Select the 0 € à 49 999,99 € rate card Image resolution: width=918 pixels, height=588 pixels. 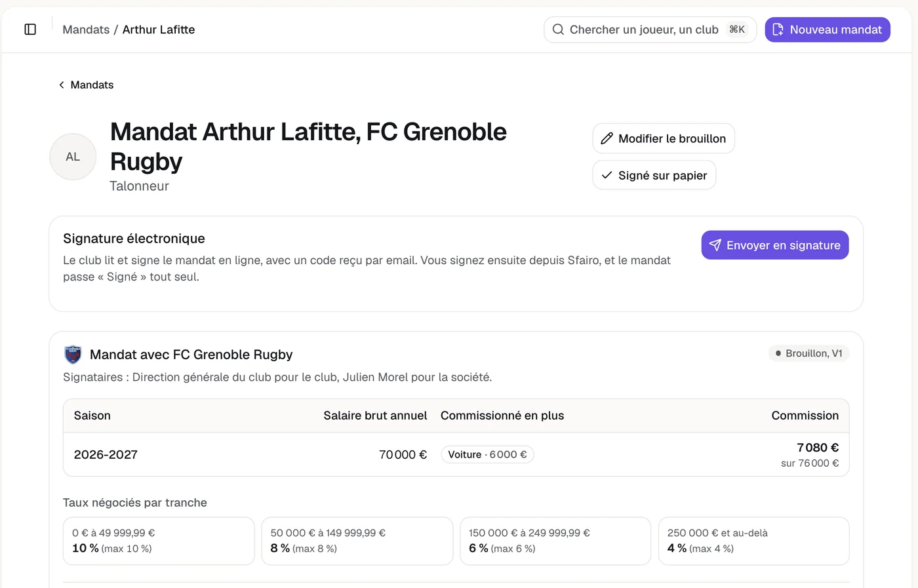pos(159,541)
